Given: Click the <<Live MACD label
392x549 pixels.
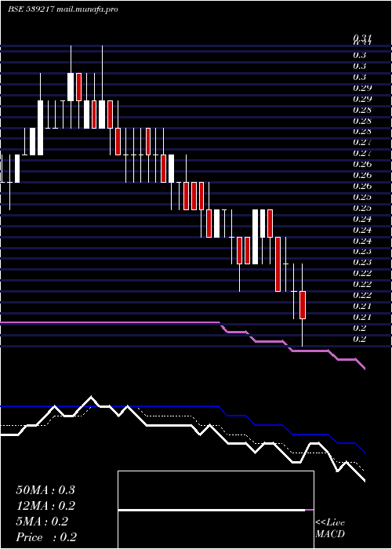Looking at the screenshot, I should point(330,529).
